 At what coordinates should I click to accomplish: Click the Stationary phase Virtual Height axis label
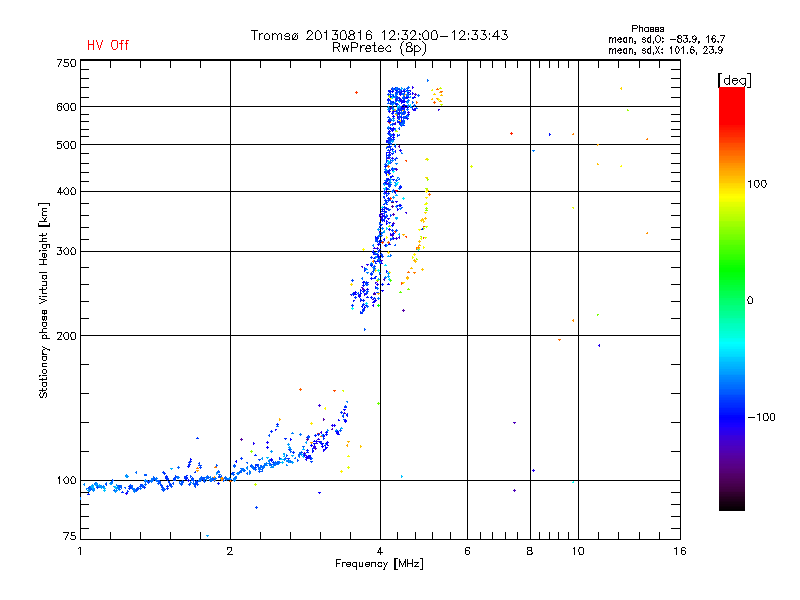(44, 300)
